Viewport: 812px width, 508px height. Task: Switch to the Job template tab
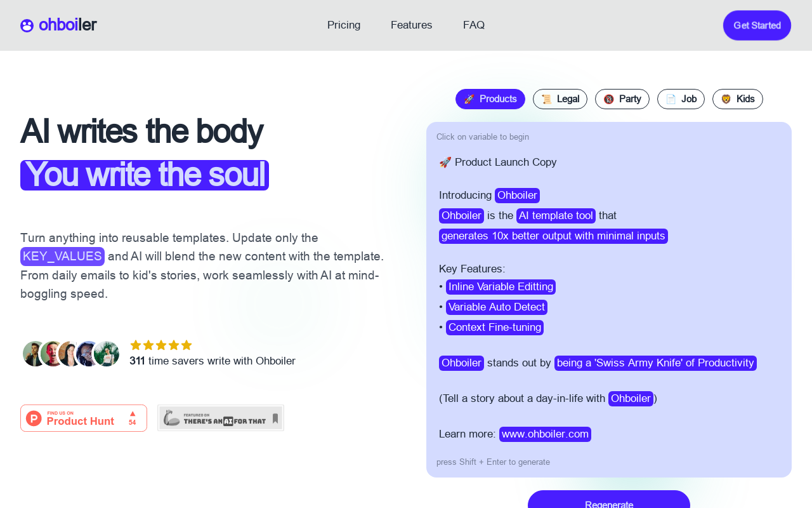click(x=681, y=99)
